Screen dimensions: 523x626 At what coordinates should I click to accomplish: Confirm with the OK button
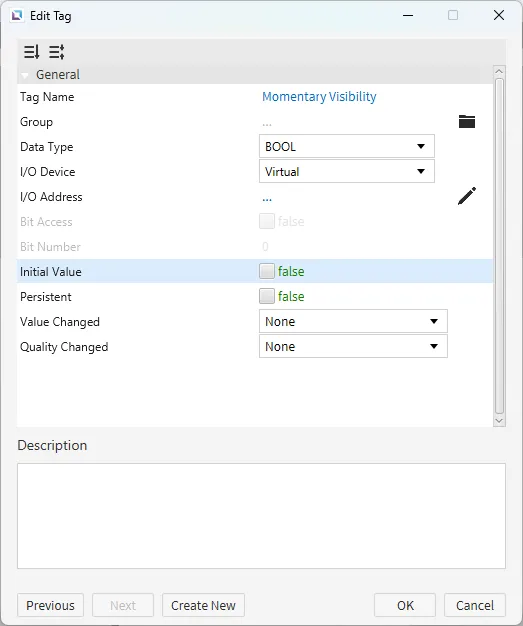[x=405, y=605]
